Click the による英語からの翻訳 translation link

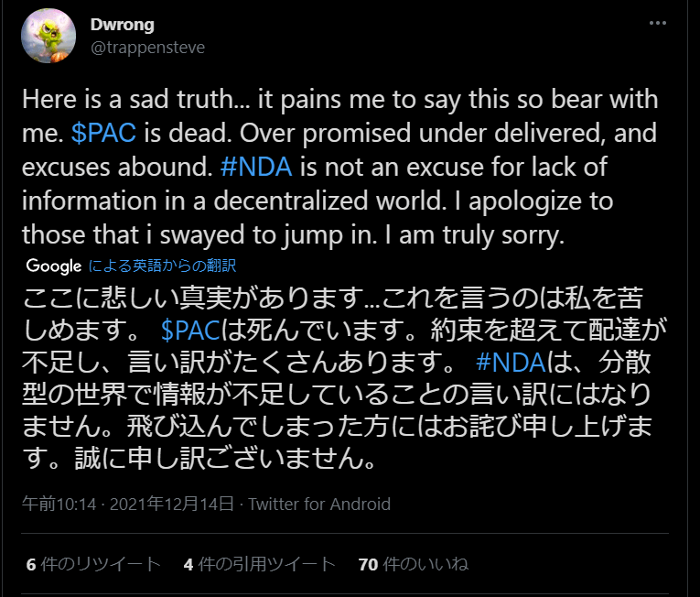[x=163, y=266]
